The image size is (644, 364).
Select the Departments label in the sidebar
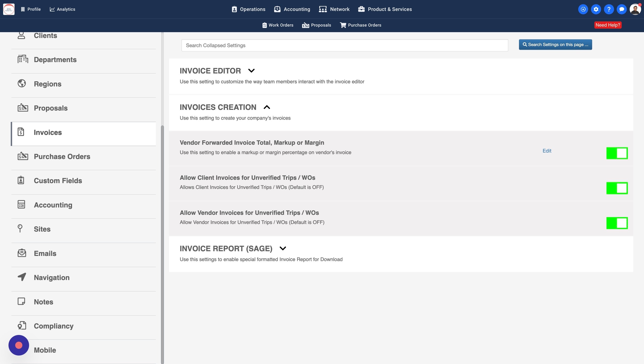(x=55, y=59)
